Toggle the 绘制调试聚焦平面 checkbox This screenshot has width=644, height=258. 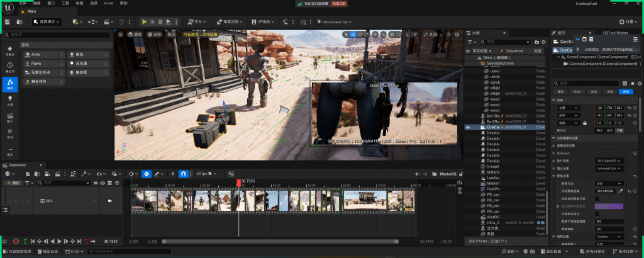pos(597,198)
